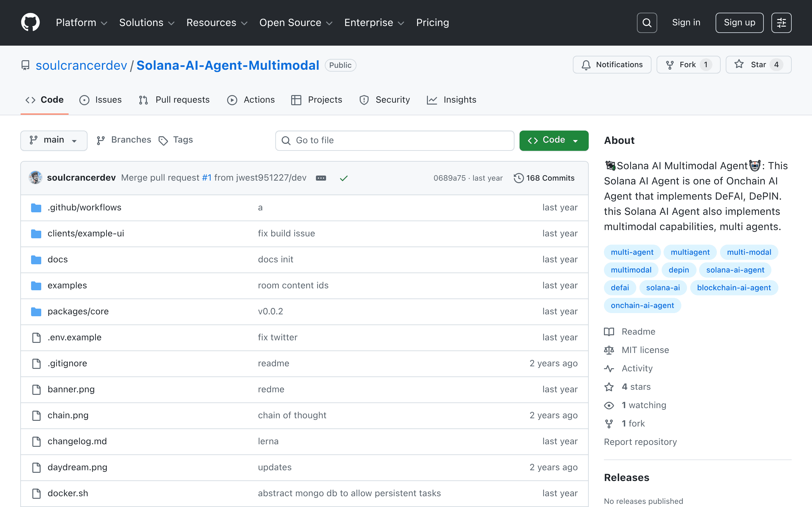Expand the Platform menu
This screenshot has width=812, height=507.
click(x=82, y=23)
